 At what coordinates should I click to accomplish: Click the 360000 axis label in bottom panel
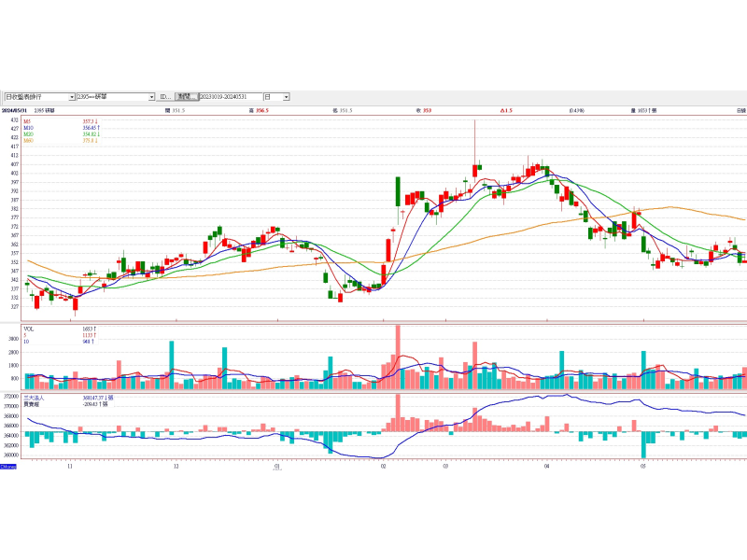(x=11, y=455)
